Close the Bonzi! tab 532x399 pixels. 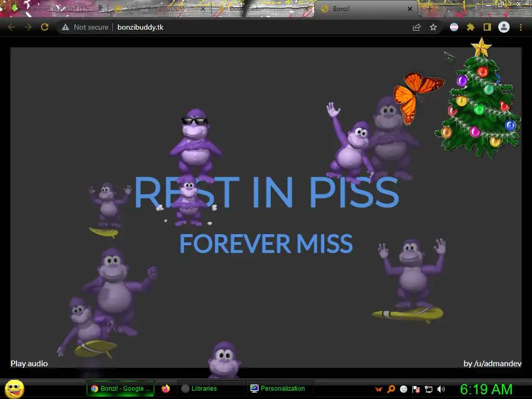(x=410, y=9)
